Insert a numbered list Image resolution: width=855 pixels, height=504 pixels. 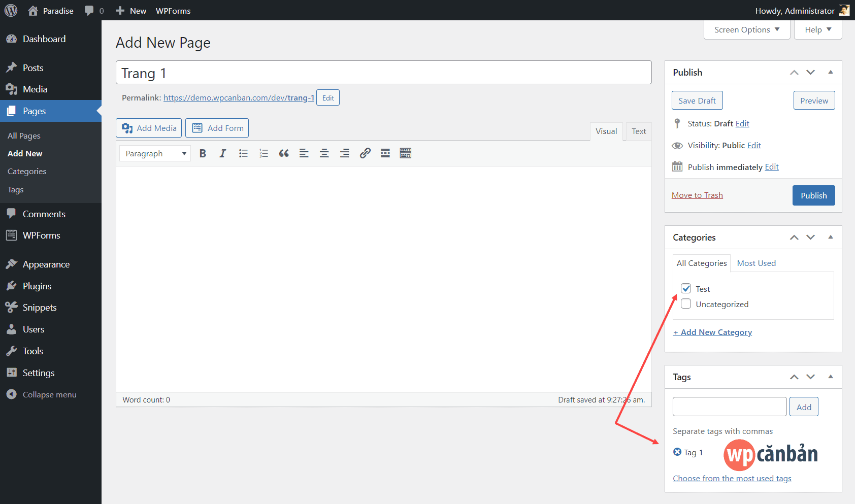[264, 153]
